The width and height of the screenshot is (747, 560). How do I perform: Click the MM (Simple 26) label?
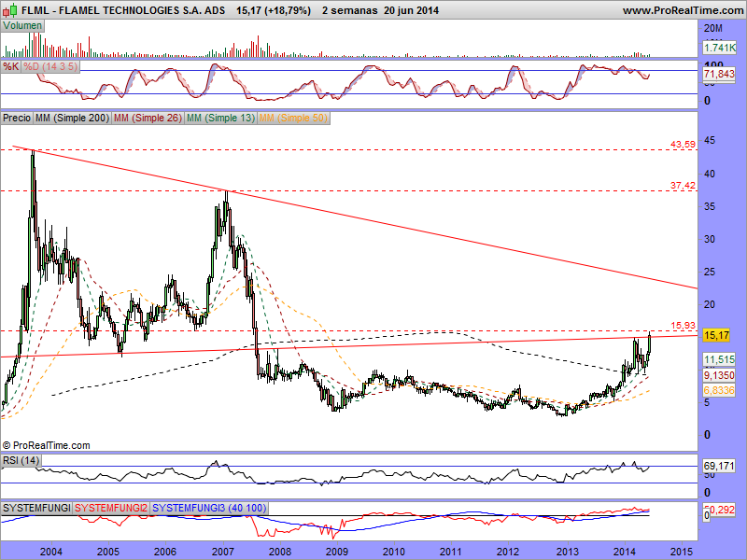point(148,118)
